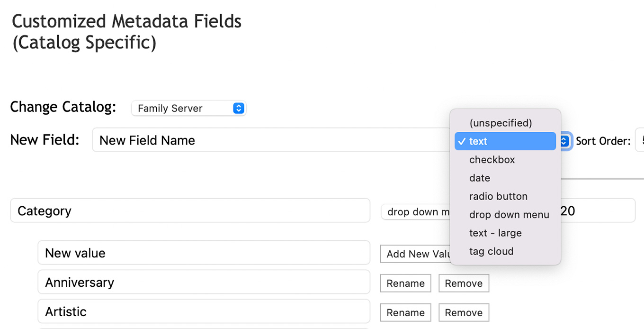This screenshot has height=329, width=644.
Task: Select tag cloud field type
Action: [505, 251]
